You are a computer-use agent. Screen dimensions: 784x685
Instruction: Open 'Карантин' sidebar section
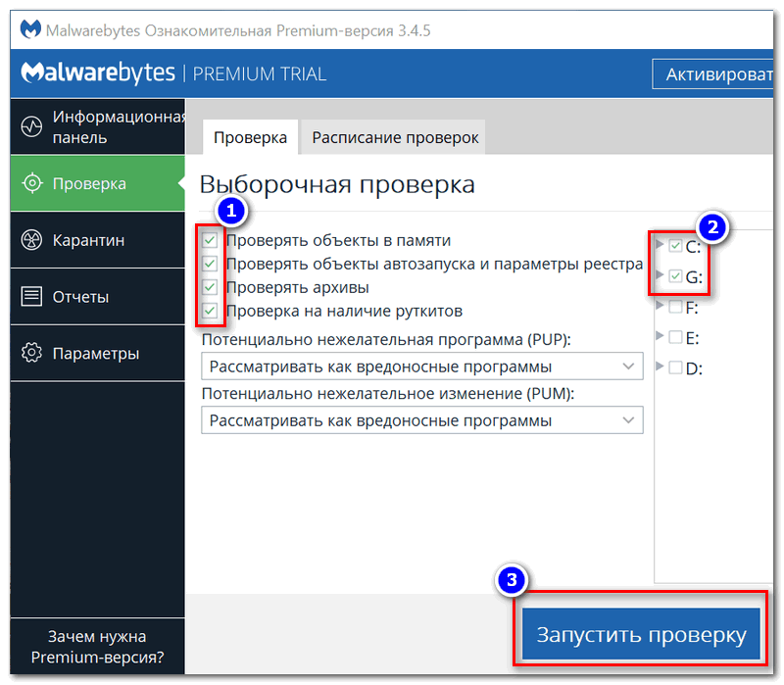pos(97,240)
